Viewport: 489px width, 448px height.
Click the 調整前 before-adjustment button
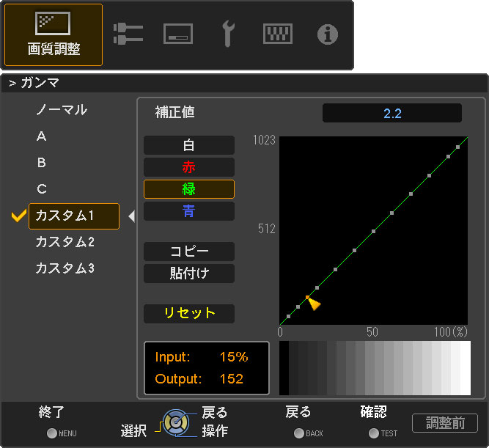pyautogui.click(x=444, y=423)
